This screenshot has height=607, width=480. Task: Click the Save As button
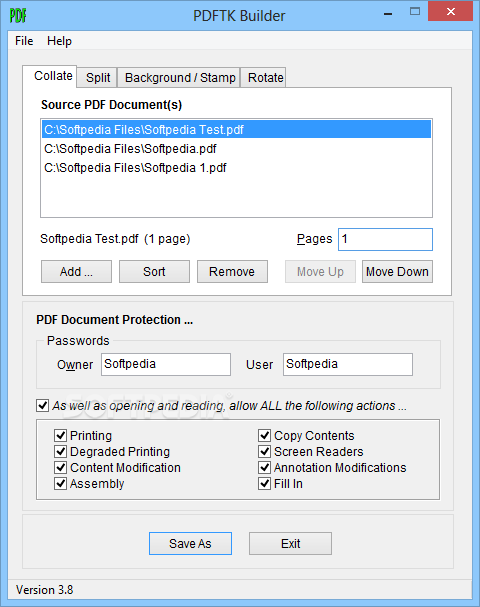coord(190,544)
